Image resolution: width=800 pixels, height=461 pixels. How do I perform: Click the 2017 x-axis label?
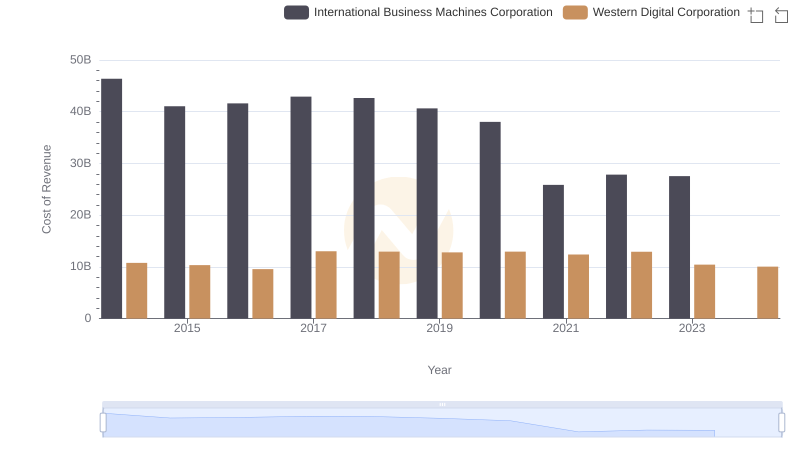coord(313,328)
